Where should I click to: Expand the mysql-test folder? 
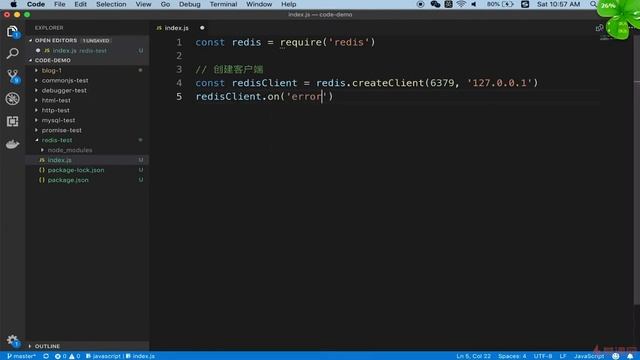(58, 120)
